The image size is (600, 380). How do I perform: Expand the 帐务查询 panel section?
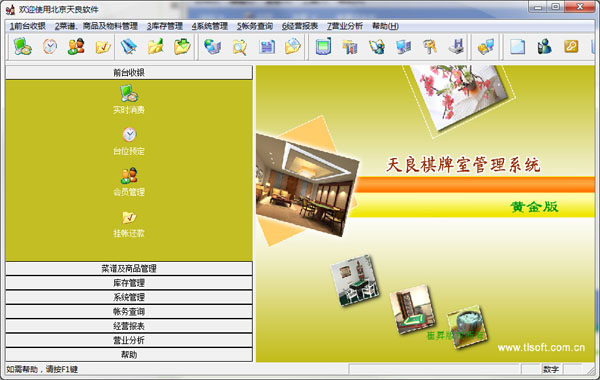click(129, 312)
